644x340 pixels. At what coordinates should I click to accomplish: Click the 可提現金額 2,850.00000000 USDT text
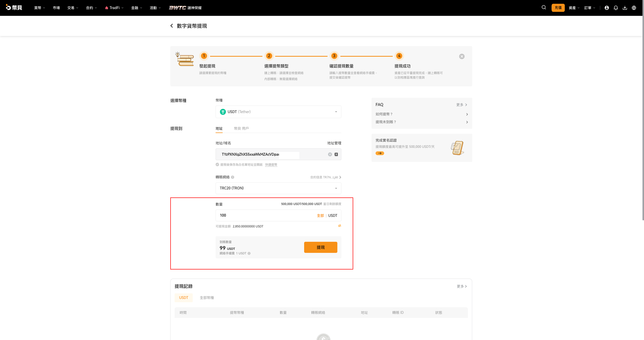point(239,226)
